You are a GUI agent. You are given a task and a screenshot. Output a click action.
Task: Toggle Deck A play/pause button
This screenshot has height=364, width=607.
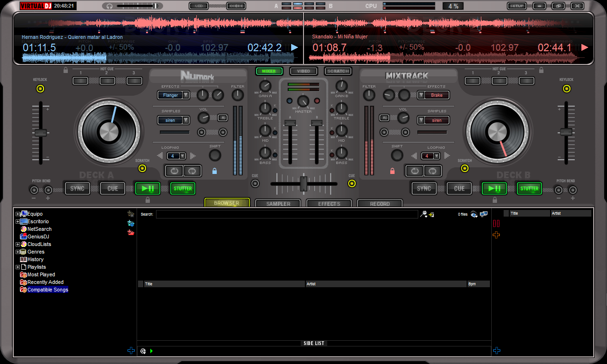click(x=147, y=188)
